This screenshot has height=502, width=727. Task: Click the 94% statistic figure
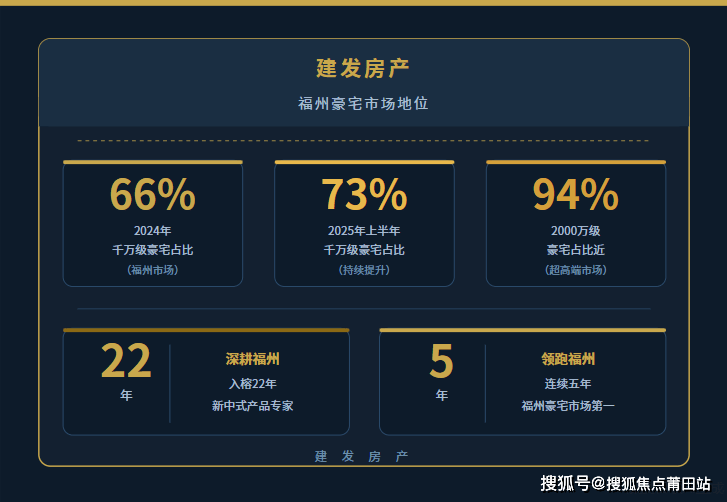pyautogui.click(x=576, y=195)
